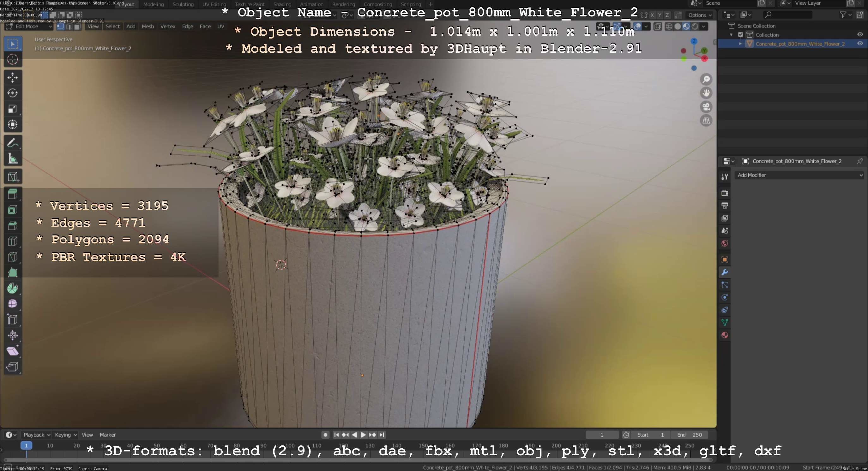Open the Options dropdown in viewport header
The height and width of the screenshot is (471, 868).
[700, 15]
